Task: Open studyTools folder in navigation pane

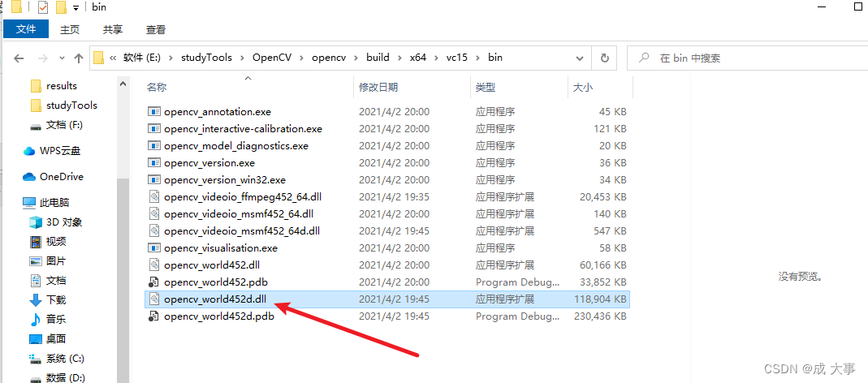Action: pos(63,105)
